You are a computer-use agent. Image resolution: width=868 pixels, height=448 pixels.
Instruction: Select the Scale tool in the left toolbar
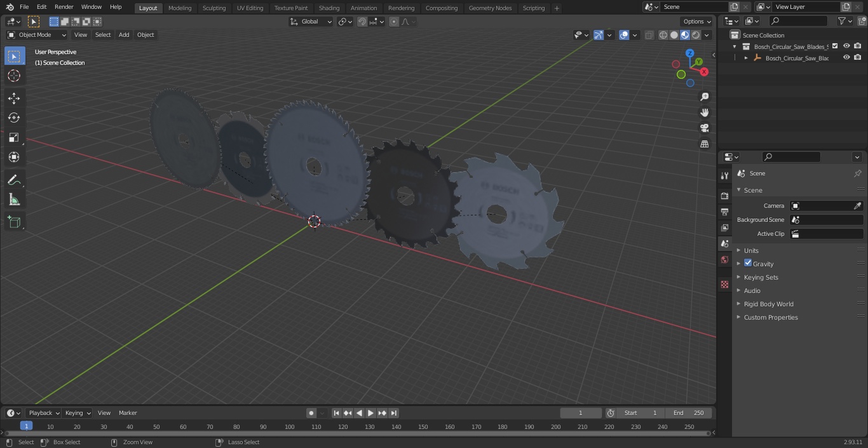(14, 137)
